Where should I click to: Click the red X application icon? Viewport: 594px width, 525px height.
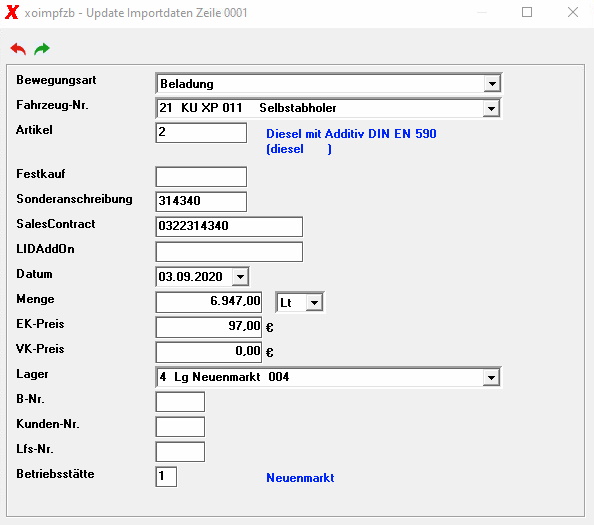(x=12, y=12)
